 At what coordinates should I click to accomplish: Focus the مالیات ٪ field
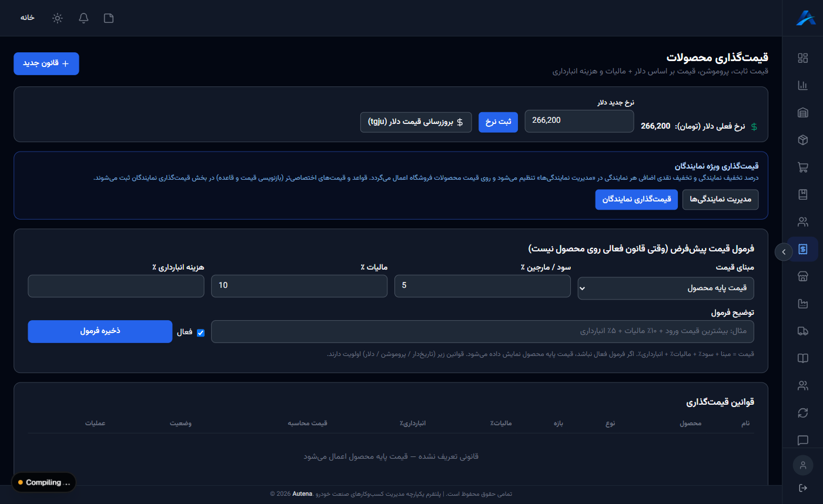coord(299,285)
